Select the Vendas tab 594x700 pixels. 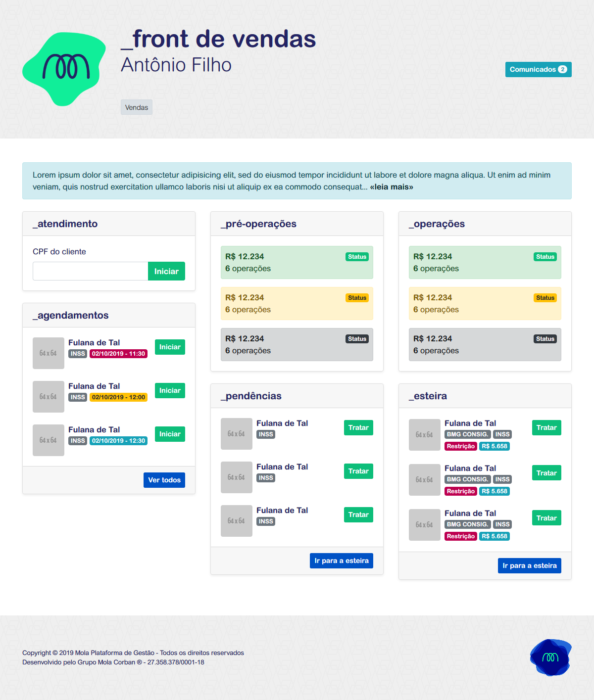click(x=137, y=107)
